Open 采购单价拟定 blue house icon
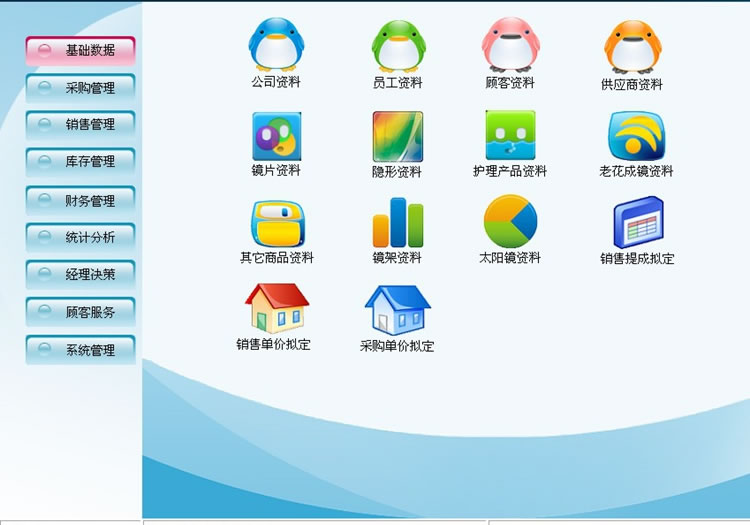750x525 pixels. tap(397, 310)
